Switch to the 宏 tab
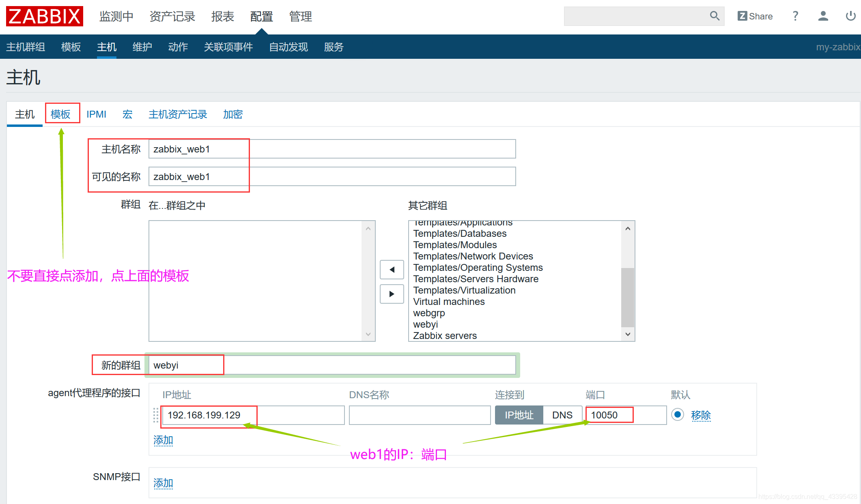The image size is (861, 504). pos(127,114)
